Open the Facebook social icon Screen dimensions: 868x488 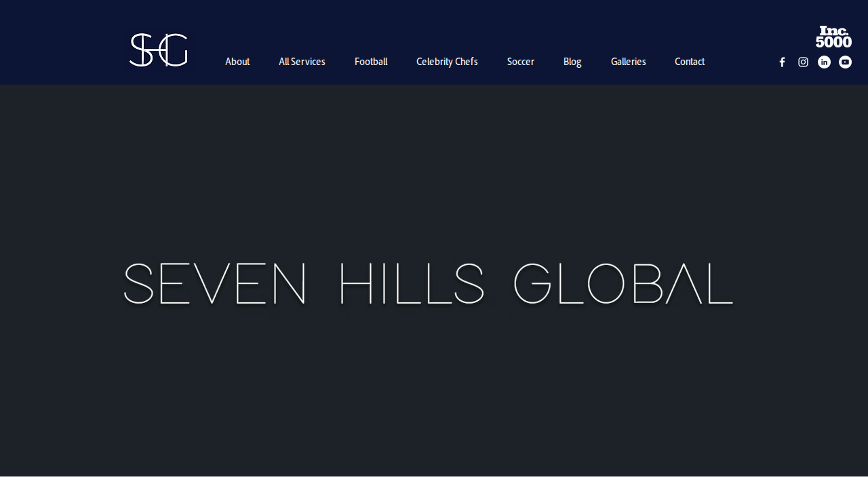(x=782, y=62)
